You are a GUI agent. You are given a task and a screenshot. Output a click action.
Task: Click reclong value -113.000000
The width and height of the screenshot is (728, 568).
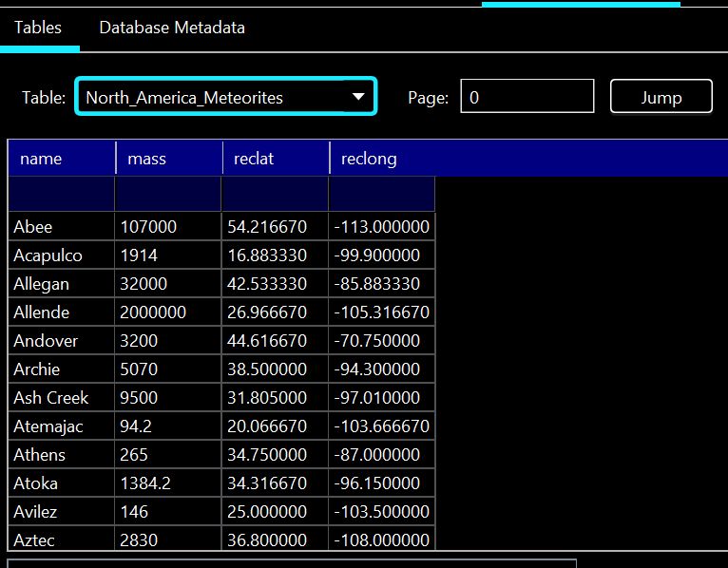pyautogui.click(x=382, y=226)
